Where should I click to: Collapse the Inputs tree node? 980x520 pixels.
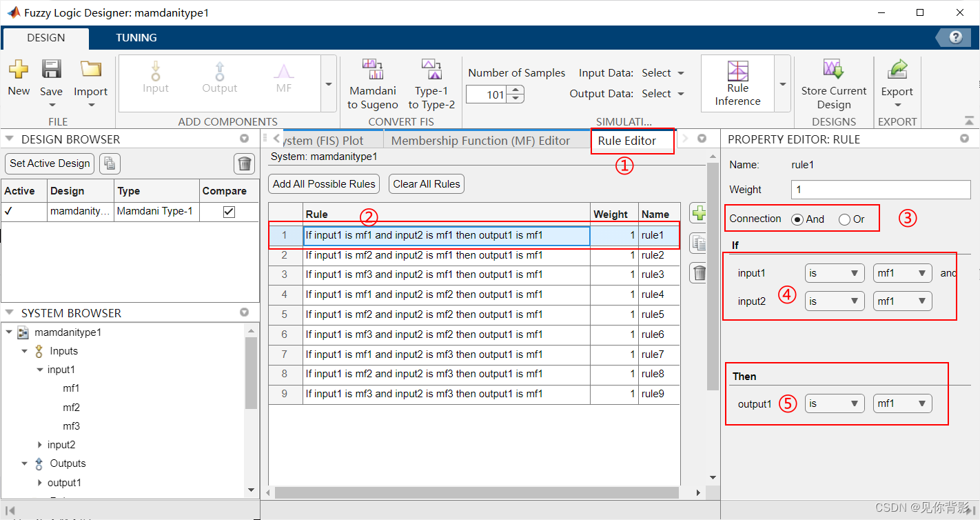(x=25, y=351)
